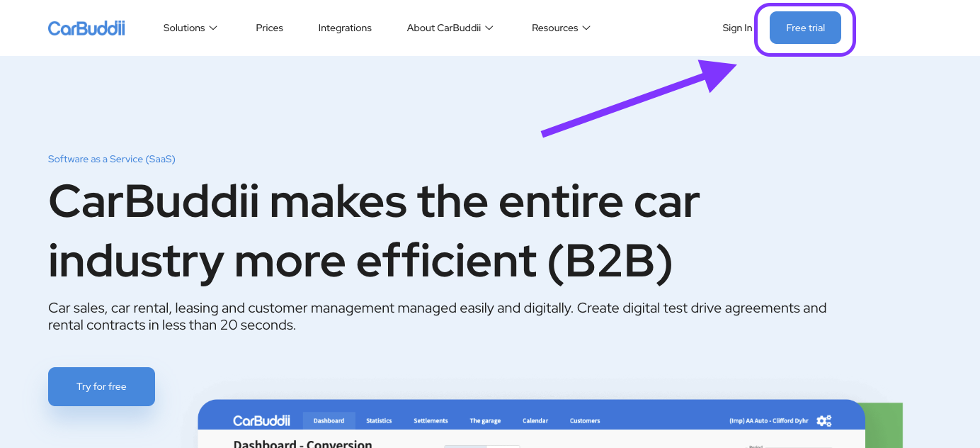The image size is (980, 448).
Task: Select the Calendar tab in preview
Action: pyautogui.click(x=535, y=420)
